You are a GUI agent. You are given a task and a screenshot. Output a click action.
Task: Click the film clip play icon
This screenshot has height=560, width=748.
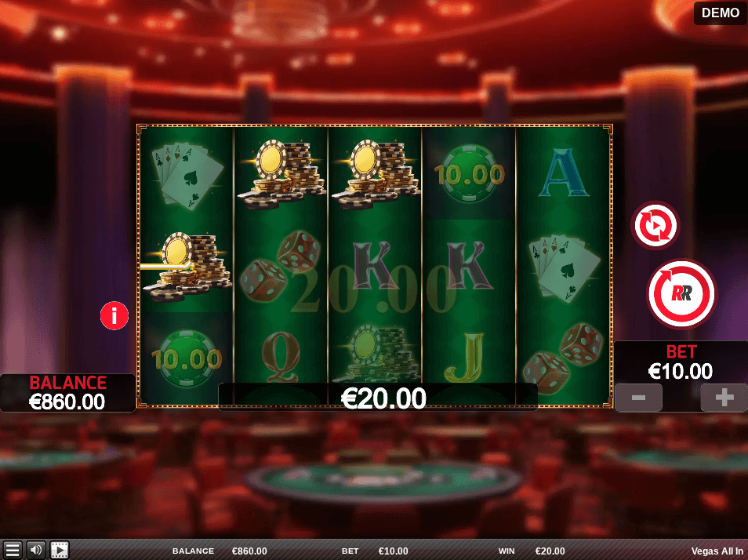60,550
